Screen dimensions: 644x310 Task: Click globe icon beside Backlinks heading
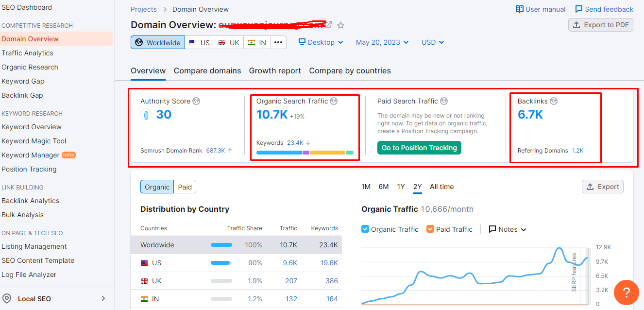554,101
